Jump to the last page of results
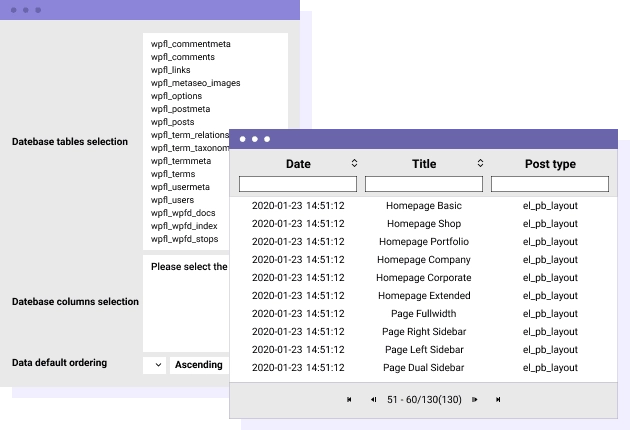This screenshot has height=430, width=630. (498, 399)
